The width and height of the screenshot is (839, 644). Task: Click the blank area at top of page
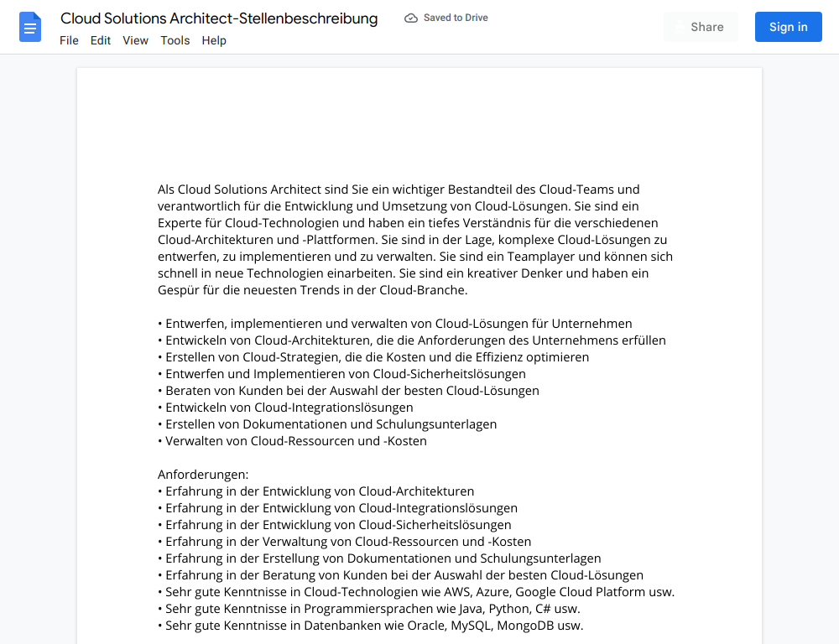(419, 123)
